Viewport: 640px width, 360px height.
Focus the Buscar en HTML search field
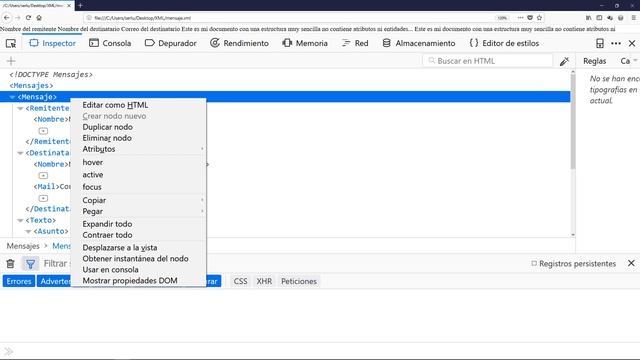(488, 61)
